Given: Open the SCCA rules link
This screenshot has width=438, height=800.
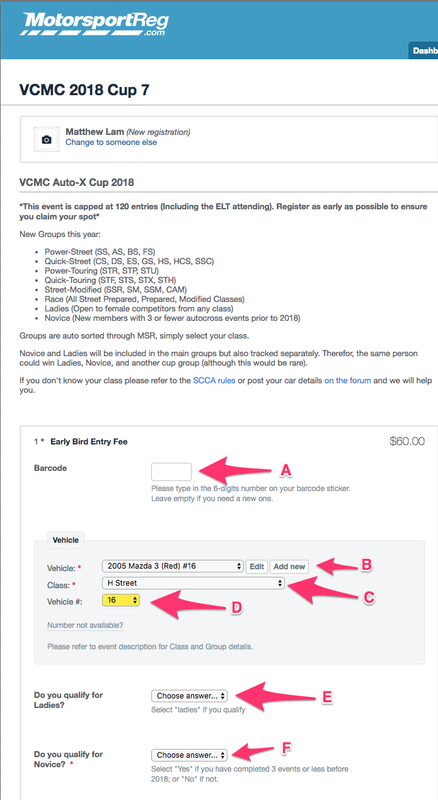Looking at the screenshot, I should 214,381.
